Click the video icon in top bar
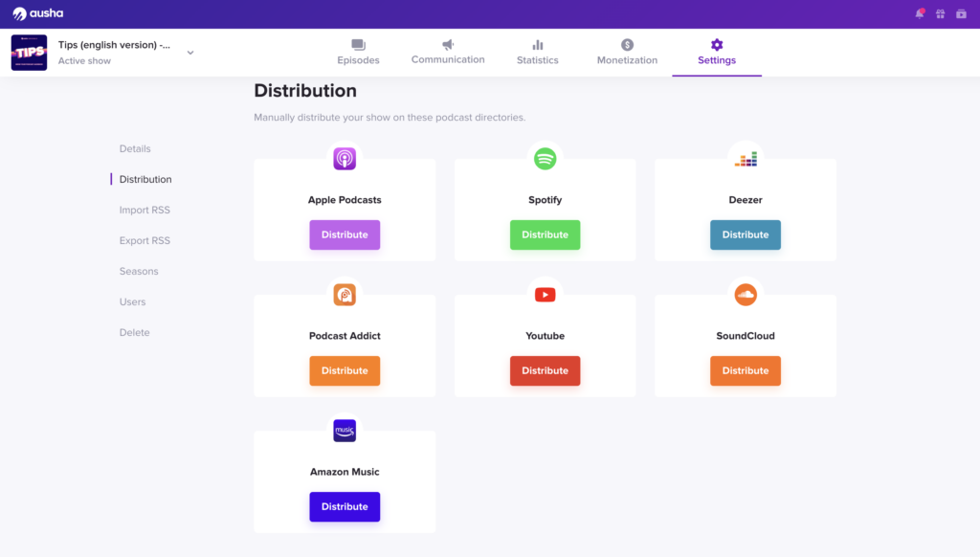Viewport: 980px width, 557px height. 961,13
